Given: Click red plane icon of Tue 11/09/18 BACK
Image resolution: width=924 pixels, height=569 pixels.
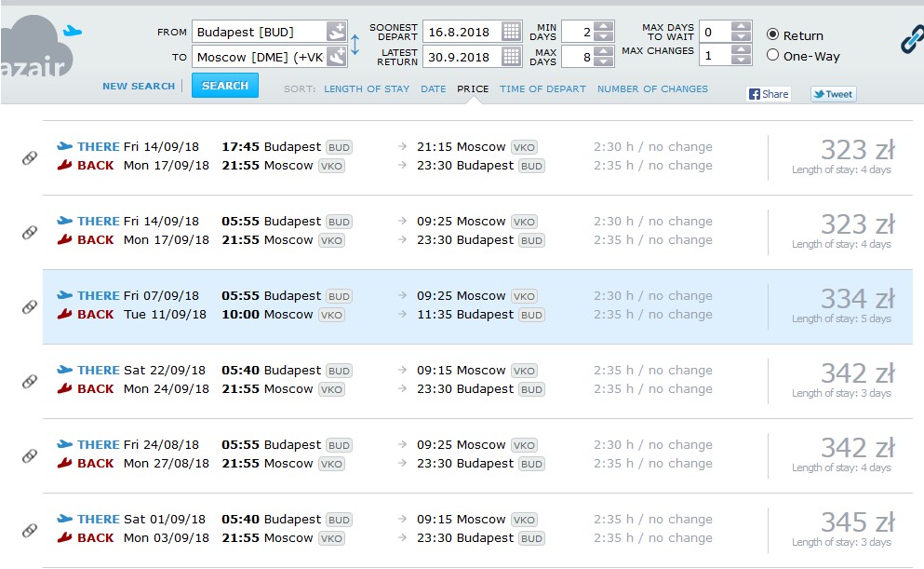Looking at the screenshot, I should point(64,314).
